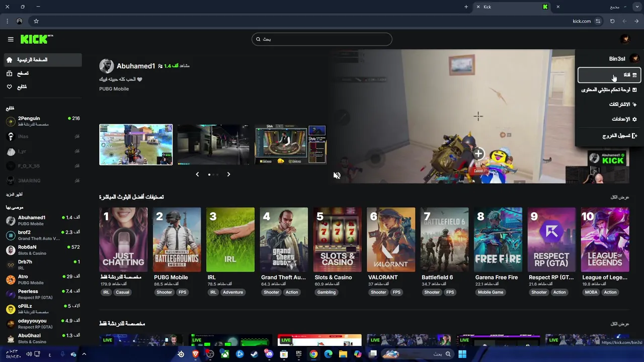This screenshot has height=362, width=644.
Task: Open the profile avatar in the top bar
Action: click(625, 39)
